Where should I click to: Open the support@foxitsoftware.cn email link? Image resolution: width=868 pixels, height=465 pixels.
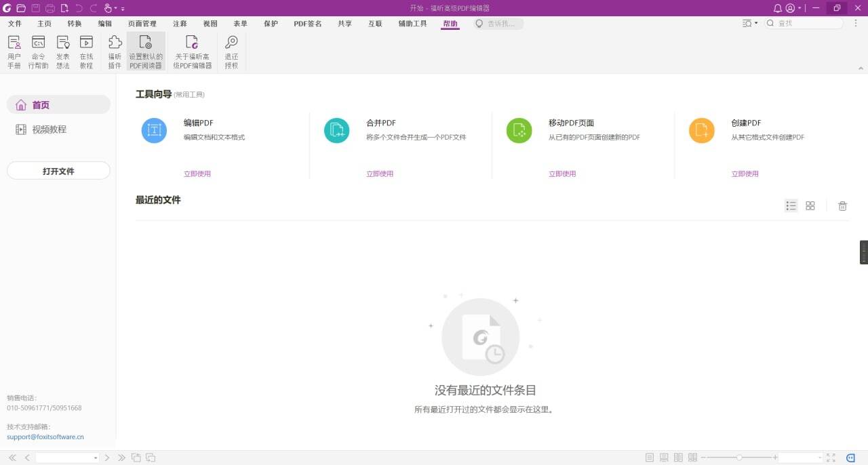tap(45, 437)
